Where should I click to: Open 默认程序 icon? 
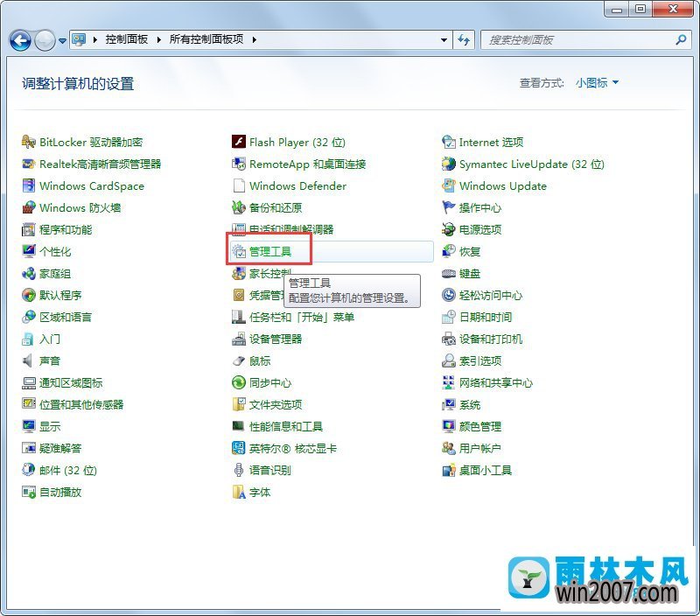[29, 295]
